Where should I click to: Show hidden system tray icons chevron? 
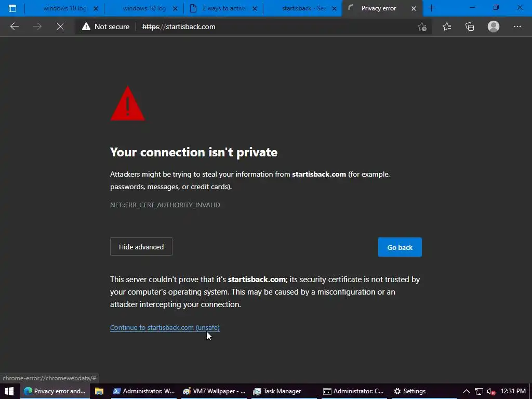pyautogui.click(x=467, y=391)
